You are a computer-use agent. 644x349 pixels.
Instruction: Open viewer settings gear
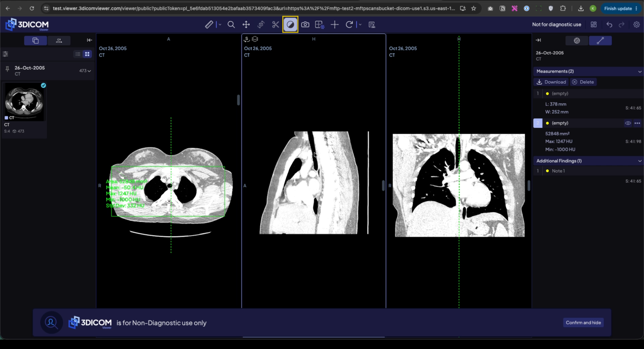point(637,24)
